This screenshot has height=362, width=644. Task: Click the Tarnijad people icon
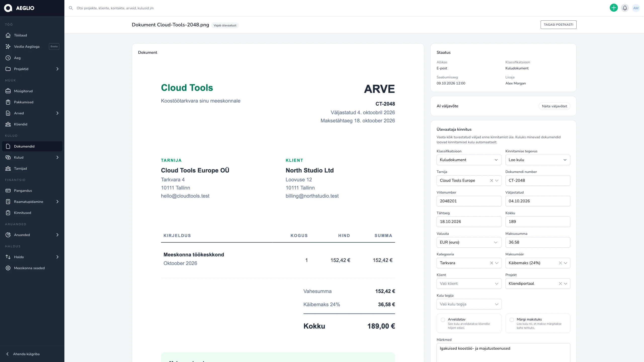[8, 168]
